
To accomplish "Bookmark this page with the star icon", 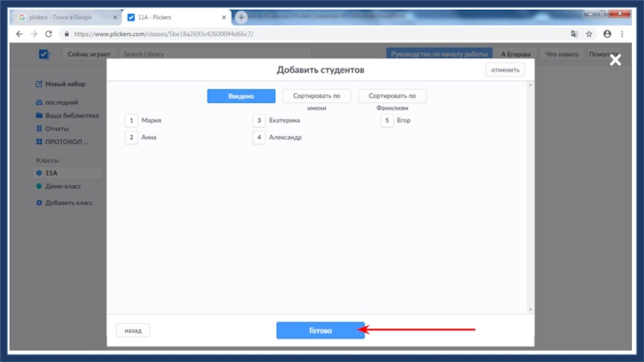I will click(x=589, y=34).
